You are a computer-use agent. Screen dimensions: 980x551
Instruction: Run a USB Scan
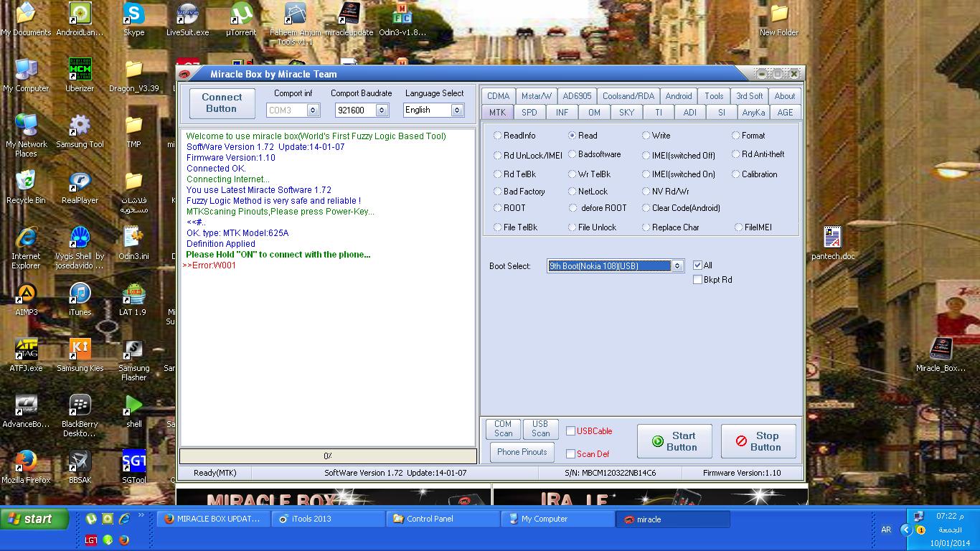[x=540, y=429]
